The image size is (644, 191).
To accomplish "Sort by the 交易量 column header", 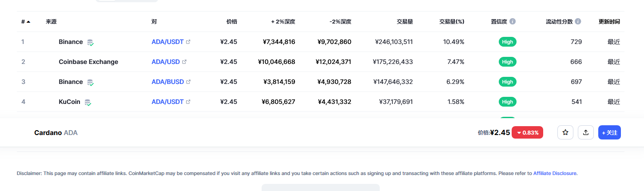I will click(x=405, y=21).
